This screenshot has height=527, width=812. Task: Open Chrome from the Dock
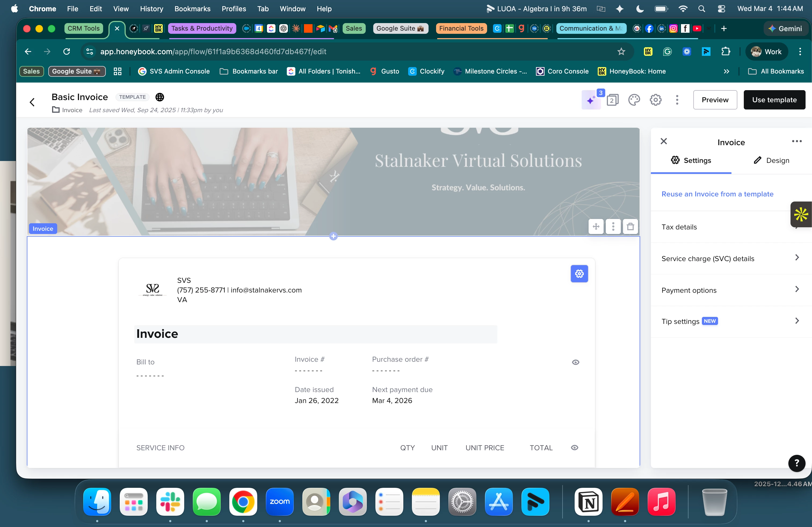(243, 502)
